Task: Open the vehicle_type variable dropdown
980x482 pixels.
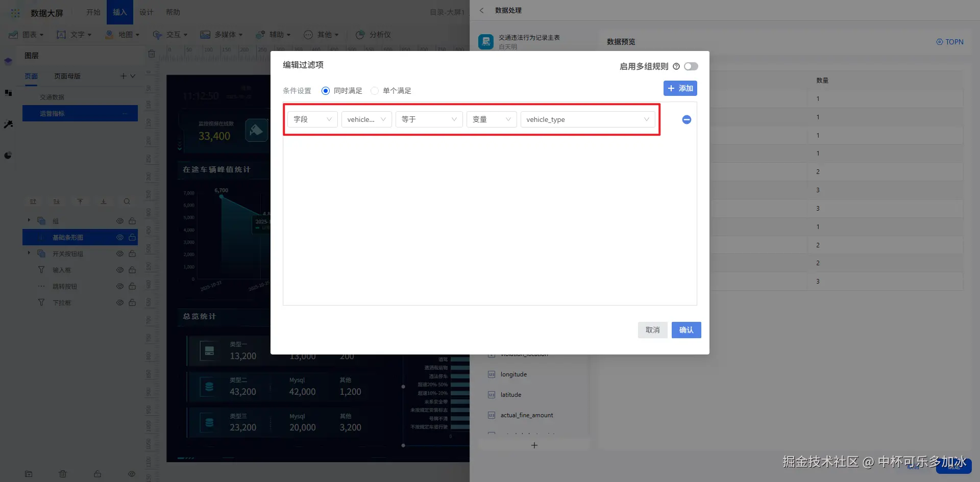Action: click(587, 119)
